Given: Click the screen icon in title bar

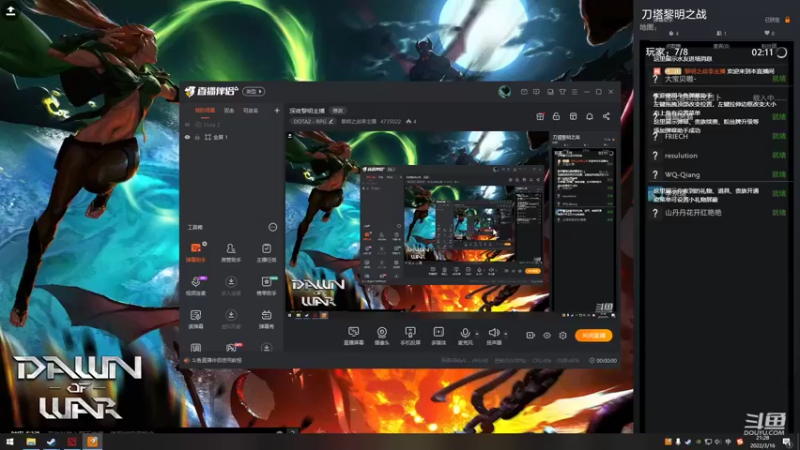Looking at the screenshot, I should (x=550, y=92).
